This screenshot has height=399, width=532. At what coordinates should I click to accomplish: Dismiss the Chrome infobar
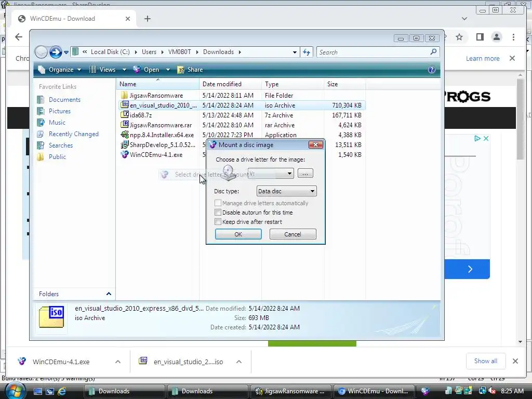(512, 58)
